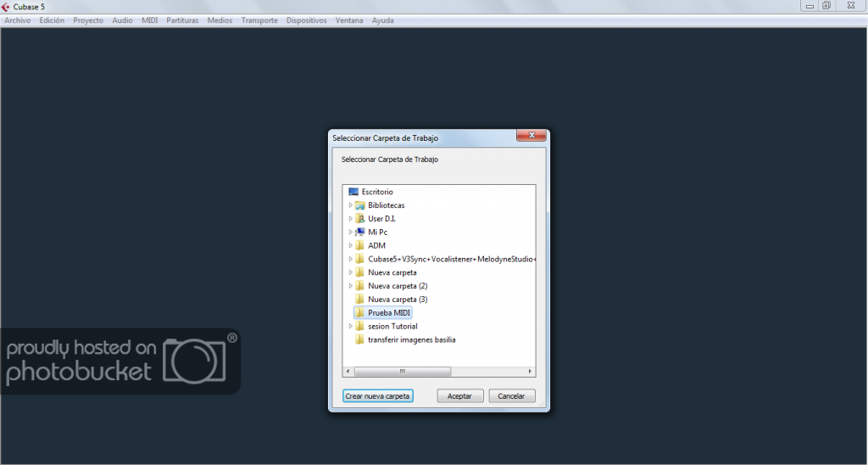The image size is (868, 465).
Task: Click the ADM folder icon
Action: coord(359,245)
